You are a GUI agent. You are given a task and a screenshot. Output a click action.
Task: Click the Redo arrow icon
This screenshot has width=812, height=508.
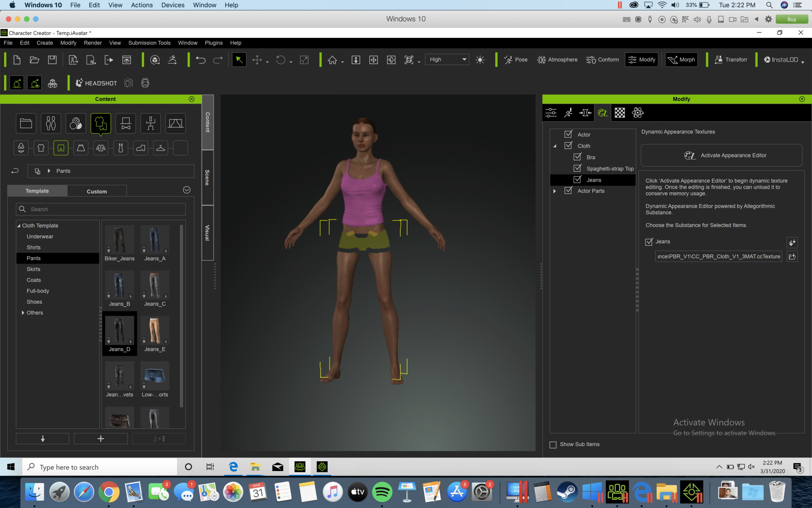[x=218, y=60]
